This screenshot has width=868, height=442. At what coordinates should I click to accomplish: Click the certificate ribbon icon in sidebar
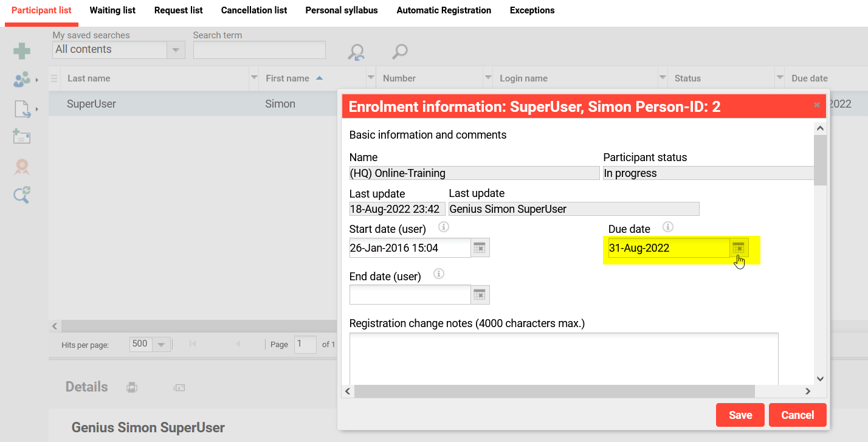22,166
